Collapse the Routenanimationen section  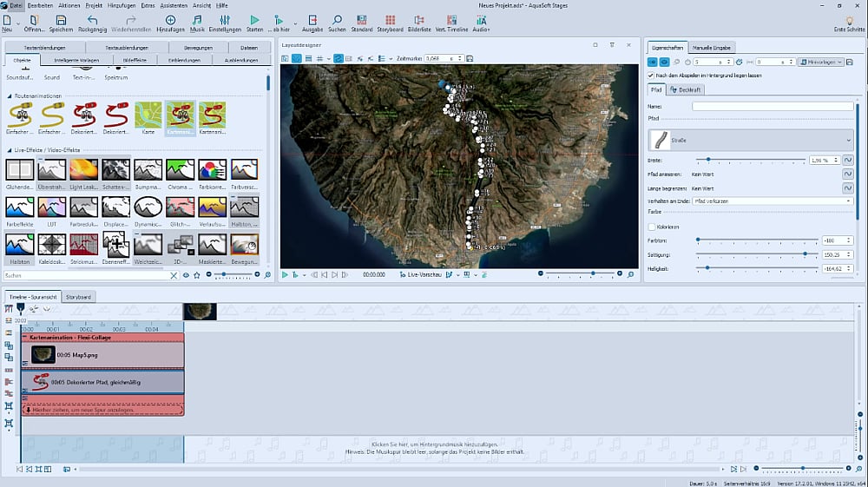[10, 95]
